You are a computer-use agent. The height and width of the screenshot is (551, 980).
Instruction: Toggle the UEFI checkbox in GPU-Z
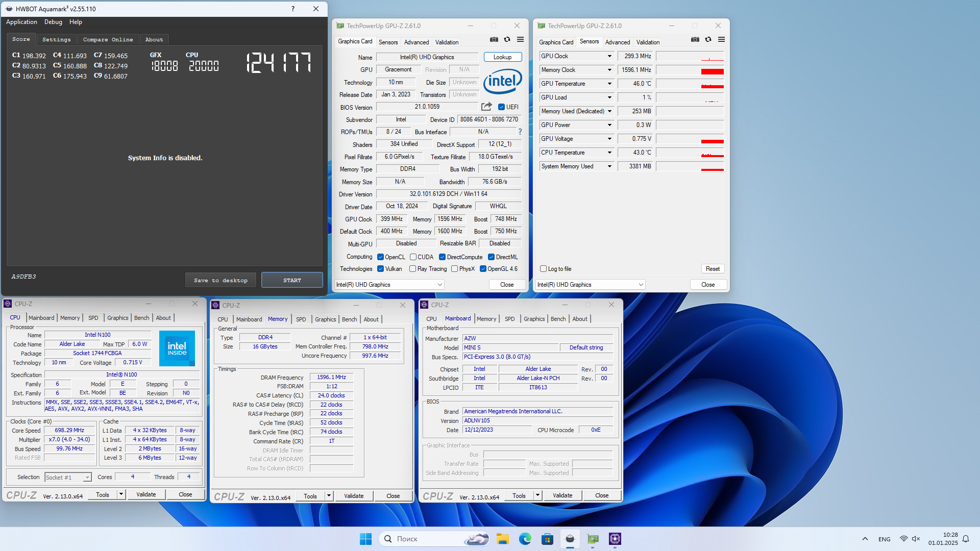(501, 107)
